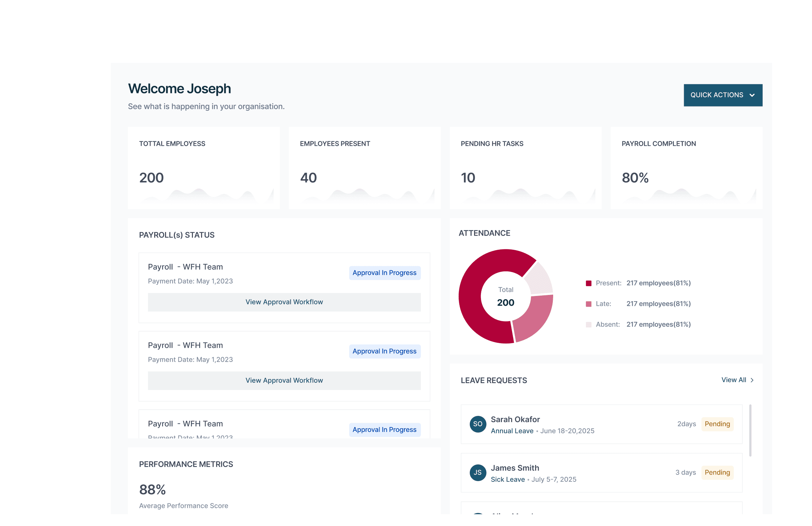Image resolution: width=812 pixels, height=526 pixels.
Task: Select the Payroll Completion 80% card
Action: point(686,168)
